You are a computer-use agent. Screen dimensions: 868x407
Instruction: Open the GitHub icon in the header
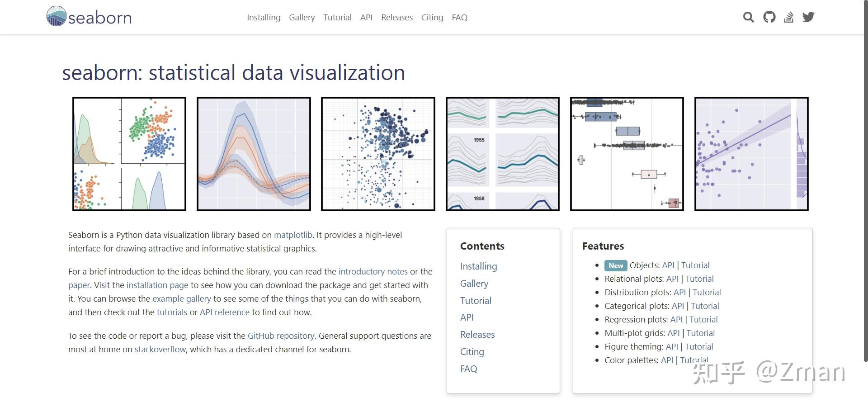769,17
